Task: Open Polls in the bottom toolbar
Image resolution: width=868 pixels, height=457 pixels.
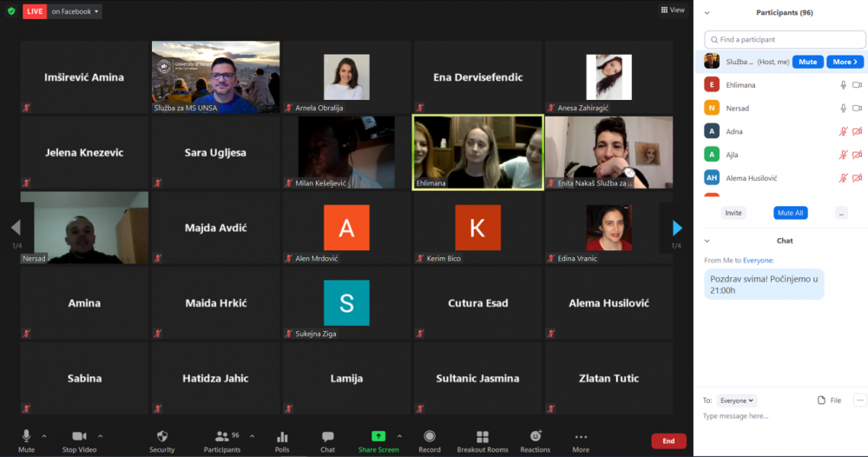Action: [x=282, y=436]
